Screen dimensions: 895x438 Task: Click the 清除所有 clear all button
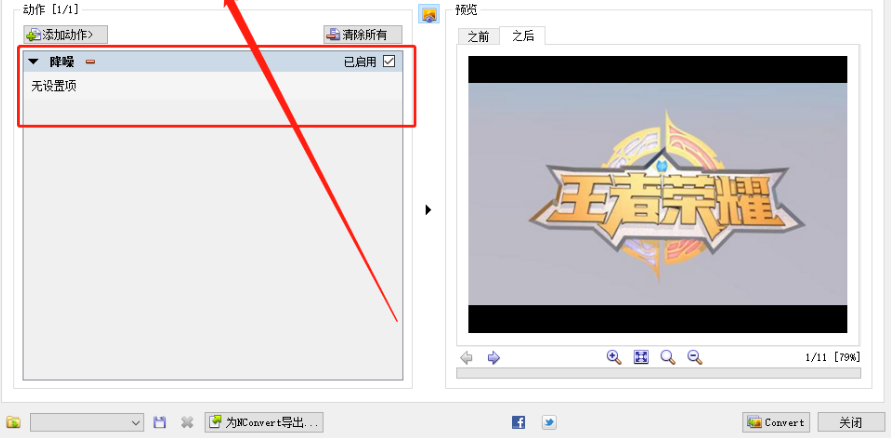[363, 35]
